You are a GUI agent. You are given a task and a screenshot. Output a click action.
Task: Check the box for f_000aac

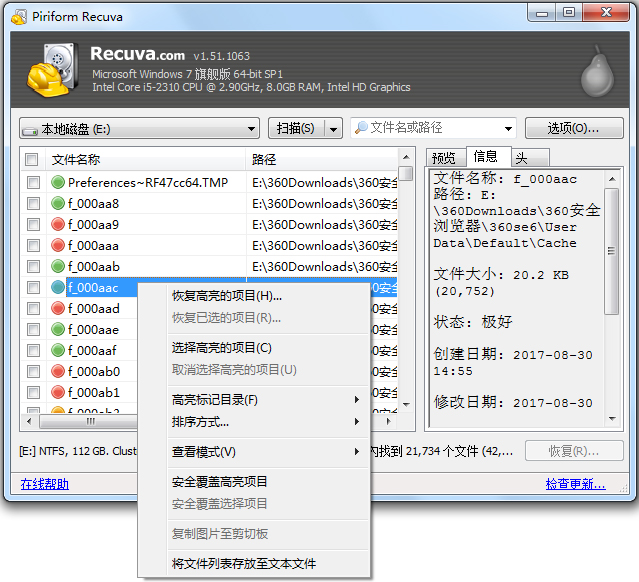33,287
